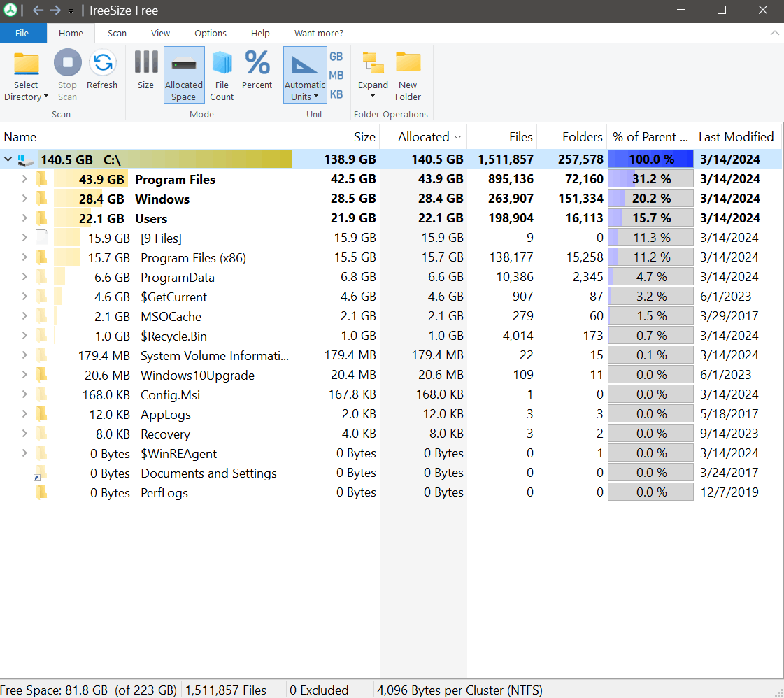Click the Program Files folder icon
Image resolution: width=784 pixels, height=698 pixels.
tap(42, 179)
